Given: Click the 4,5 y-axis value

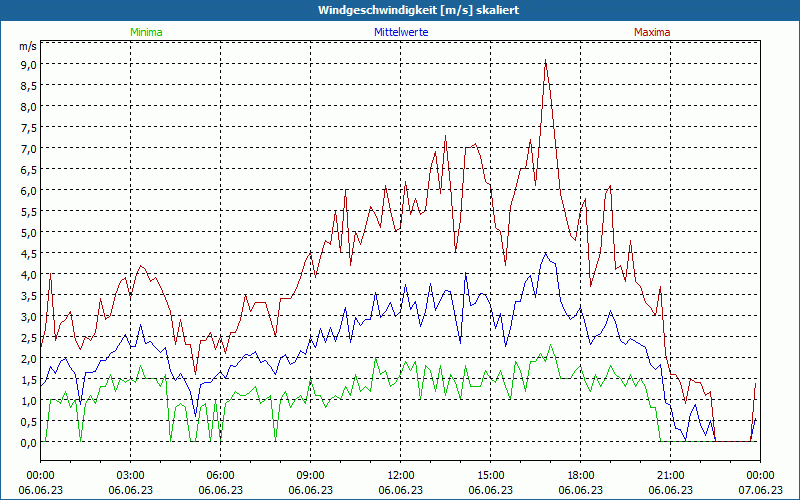Looking at the screenshot, I should (x=28, y=254).
